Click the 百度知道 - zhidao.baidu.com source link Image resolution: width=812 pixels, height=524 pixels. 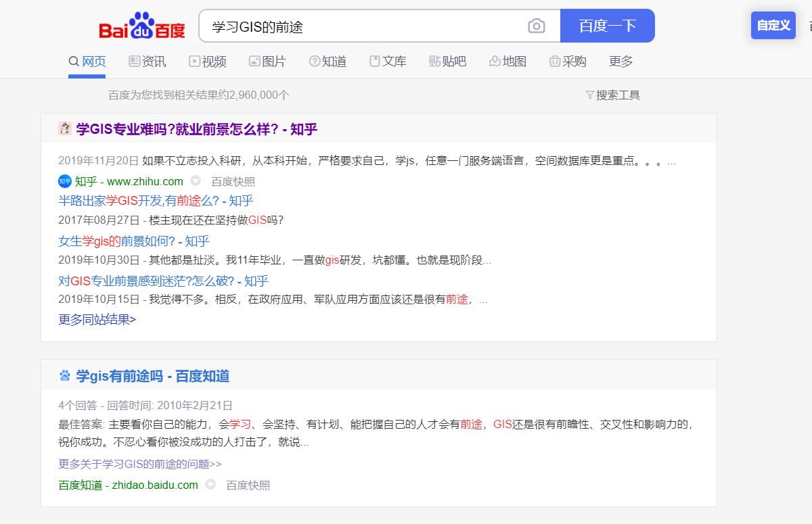coord(129,485)
